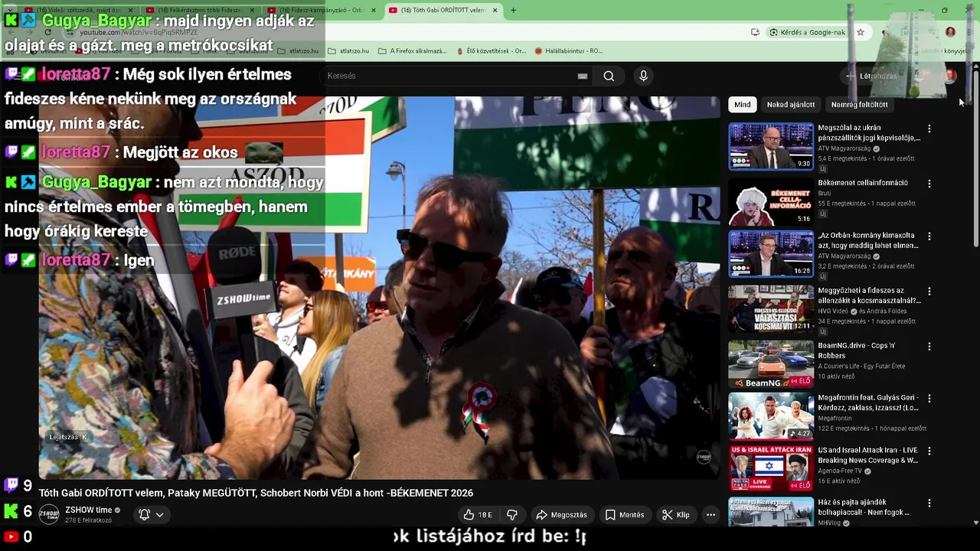Open the A Firefox alkalmazá... bookmark folder
980x551 pixels.
tap(413, 51)
